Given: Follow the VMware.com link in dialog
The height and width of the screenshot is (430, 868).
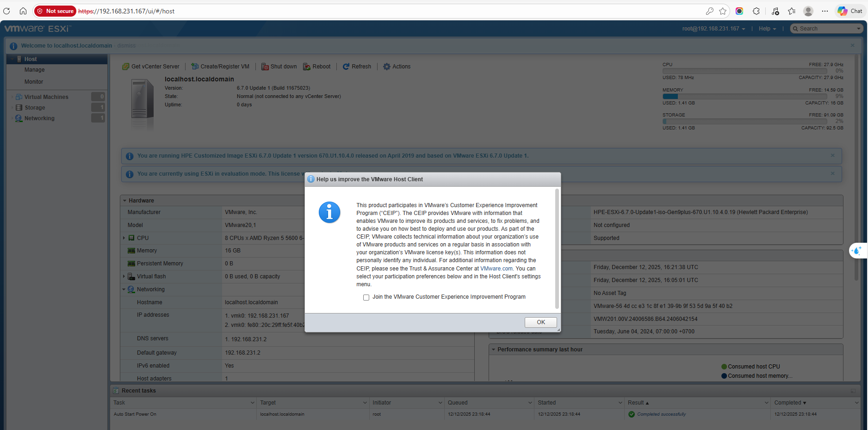Looking at the screenshot, I should point(496,269).
